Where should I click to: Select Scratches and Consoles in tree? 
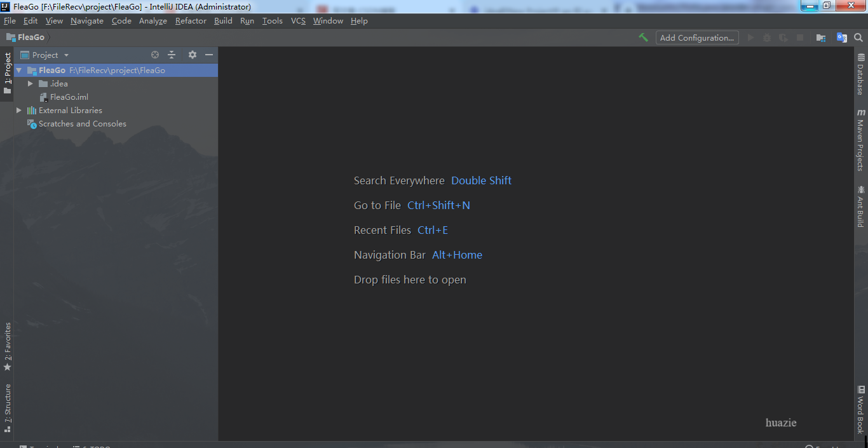(82, 124)
